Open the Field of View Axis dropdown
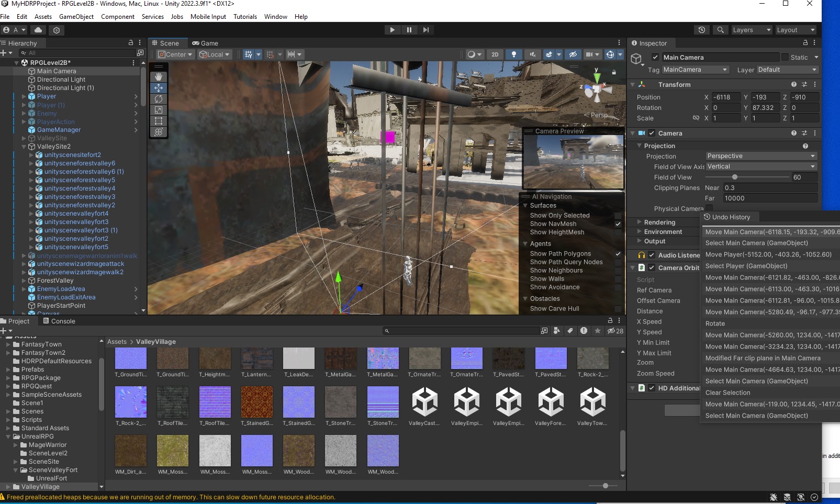840x504 pixels. click(761, 166)
